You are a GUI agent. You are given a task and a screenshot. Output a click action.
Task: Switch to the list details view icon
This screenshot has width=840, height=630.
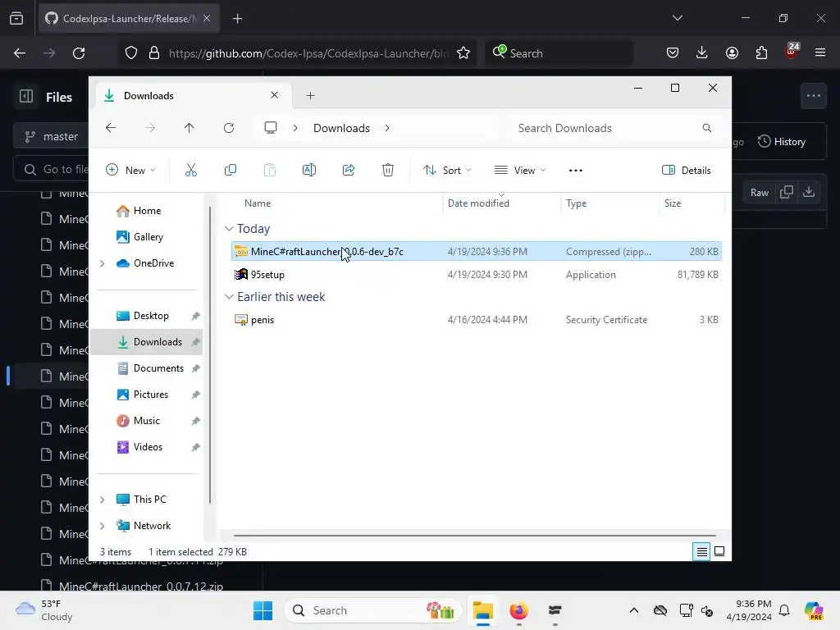(702, 552)
